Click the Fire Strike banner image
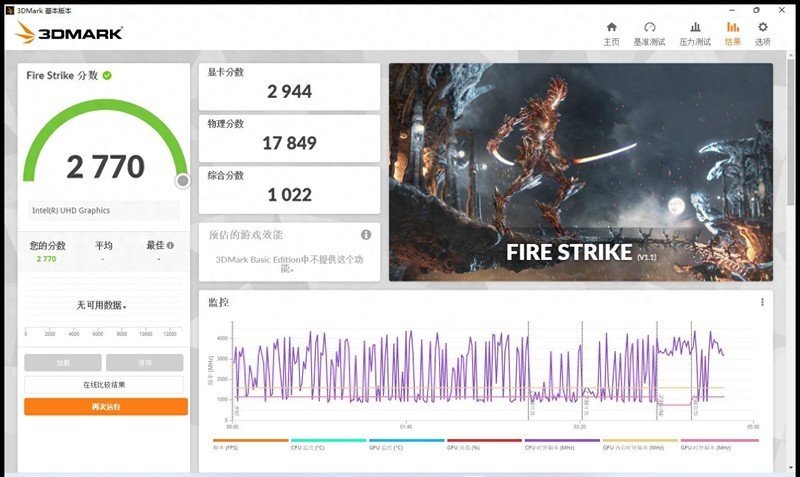The width and height of the screenshot is (800, 477). point(580,172)
